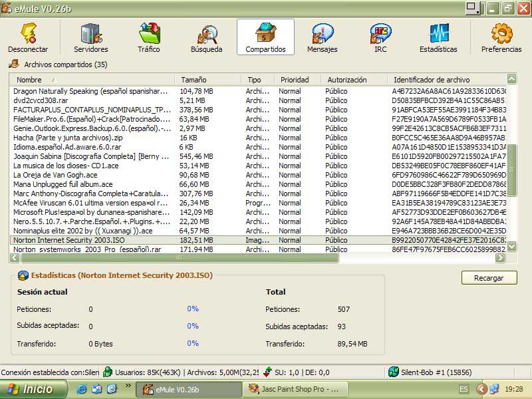Open the Mensajes view
Viewport: 532px width, 399px height.
pyautogui.click(x=323, y=37)
